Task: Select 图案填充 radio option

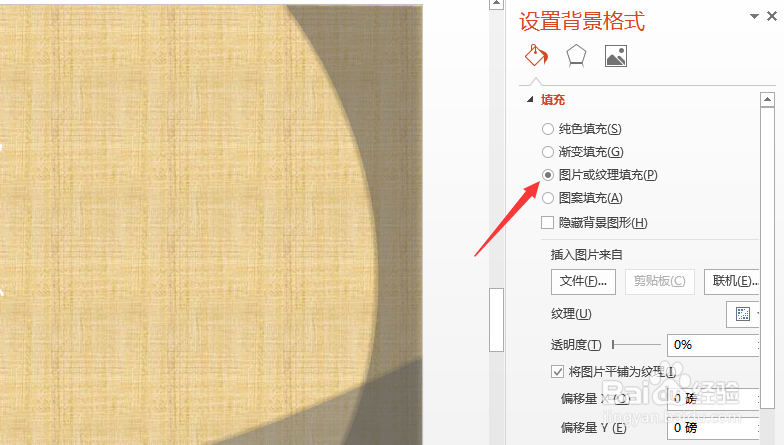Action: click(548, 198)
